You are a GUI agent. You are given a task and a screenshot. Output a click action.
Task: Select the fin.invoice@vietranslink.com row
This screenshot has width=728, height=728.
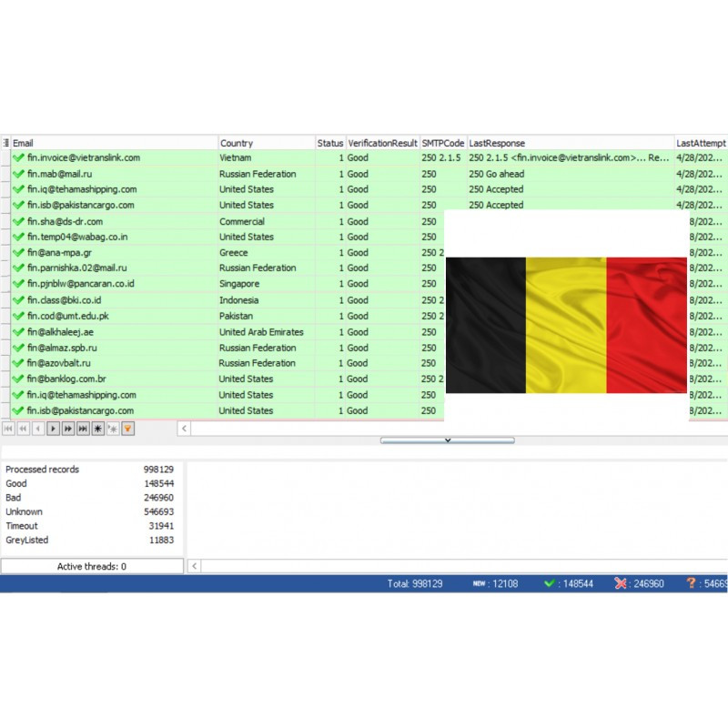84,157
